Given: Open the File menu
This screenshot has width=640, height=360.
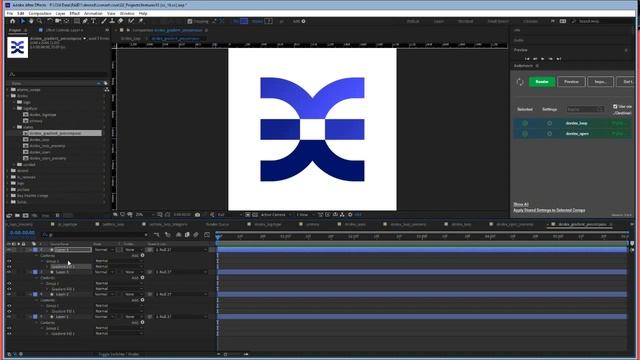Looking at the screenshot, I should click(x=10, y=13).
